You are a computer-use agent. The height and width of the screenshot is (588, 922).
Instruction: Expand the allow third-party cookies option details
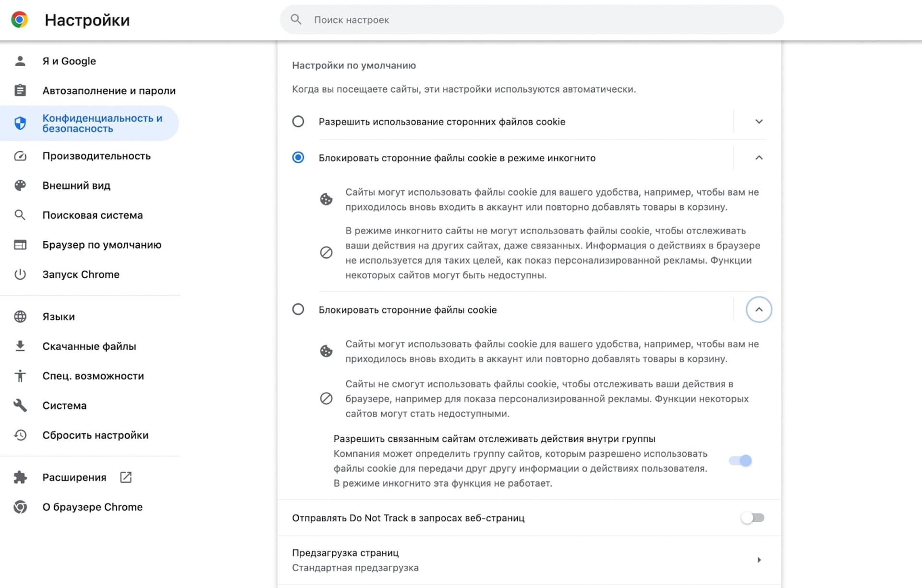point(759,121)
